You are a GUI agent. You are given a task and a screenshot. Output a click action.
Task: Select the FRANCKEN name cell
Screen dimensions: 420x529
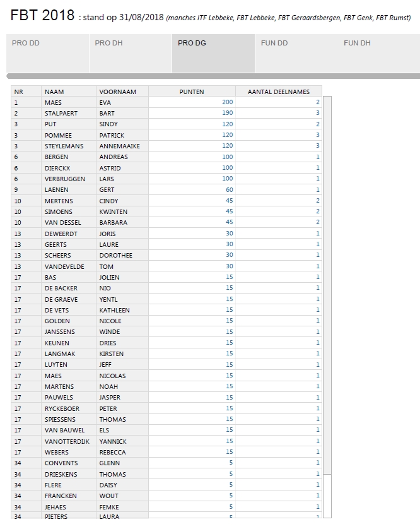69,496
